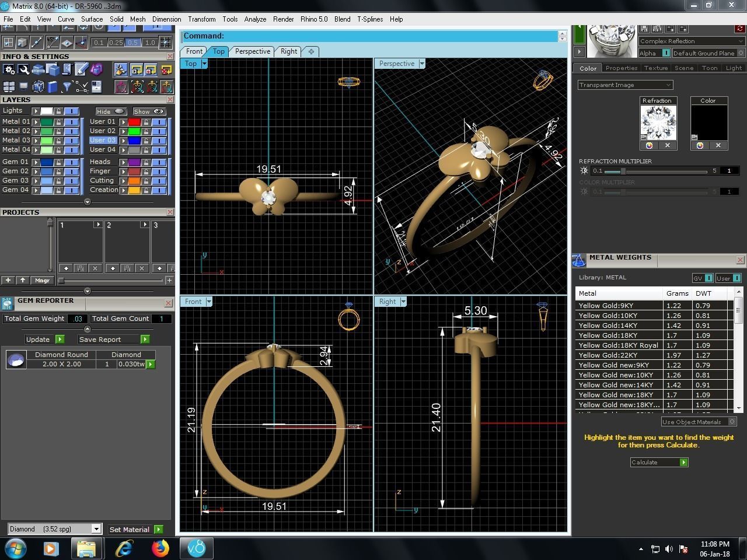
Task: Toggle lock on Metal 02 layer
Action: point(58,131)
